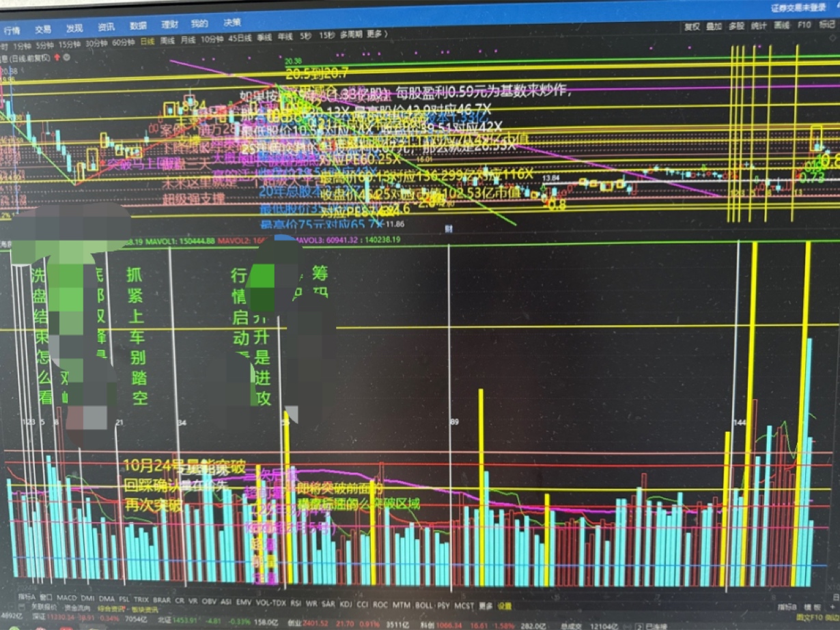This screenshot has height=630, width=840.
Task: Open the 决策 menu
Action: pos(231,23)
